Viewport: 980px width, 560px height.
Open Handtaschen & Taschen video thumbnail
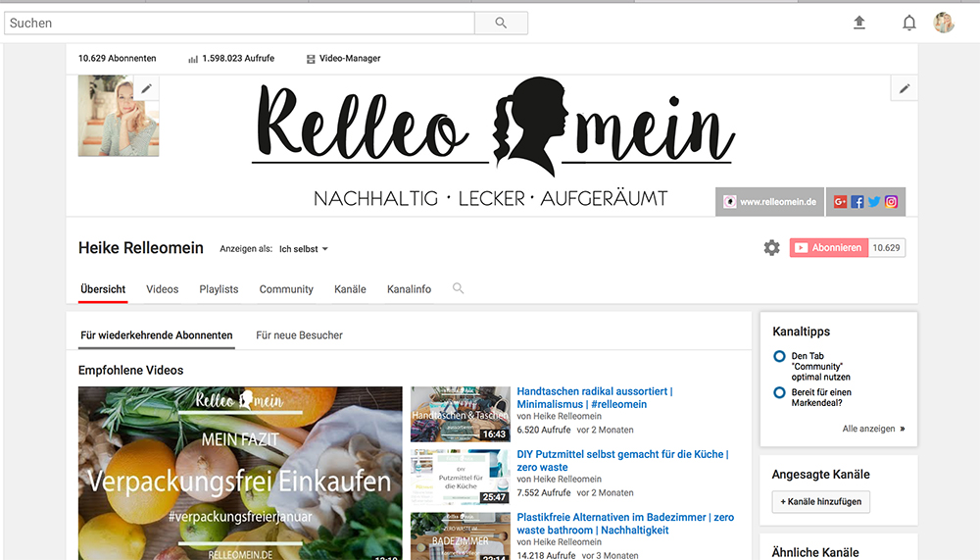(x=461, y=414)
